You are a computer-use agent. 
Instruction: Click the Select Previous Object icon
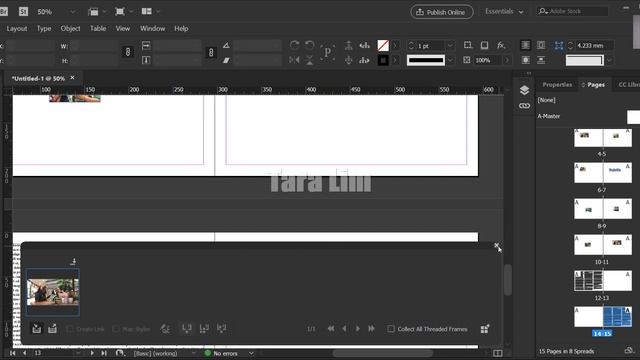tap(364, 45)
